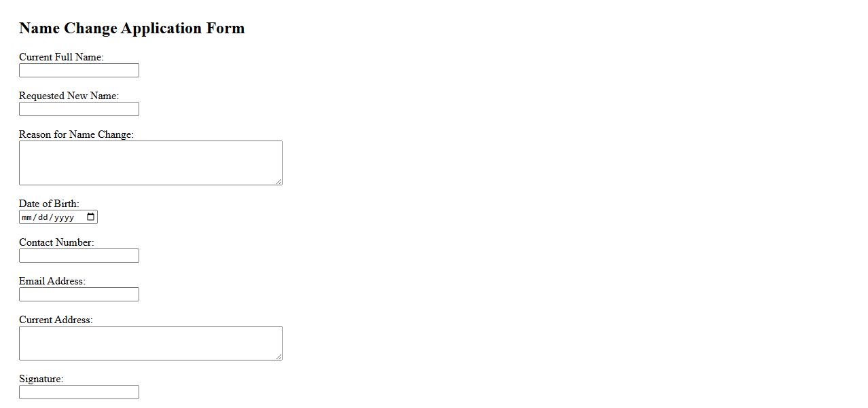The image size is (868, 408).
Task: Open the Date of Birth calendar picker
Action: [x=91, y=217]
